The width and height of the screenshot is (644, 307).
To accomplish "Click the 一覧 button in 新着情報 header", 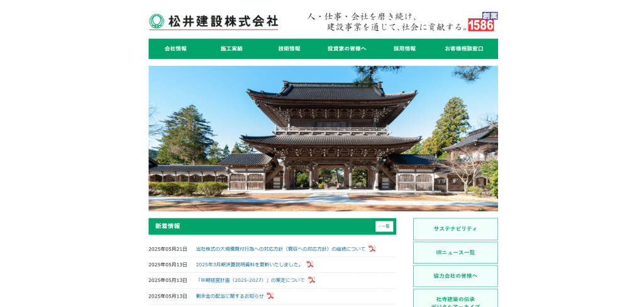I will [x=384, y=226].
